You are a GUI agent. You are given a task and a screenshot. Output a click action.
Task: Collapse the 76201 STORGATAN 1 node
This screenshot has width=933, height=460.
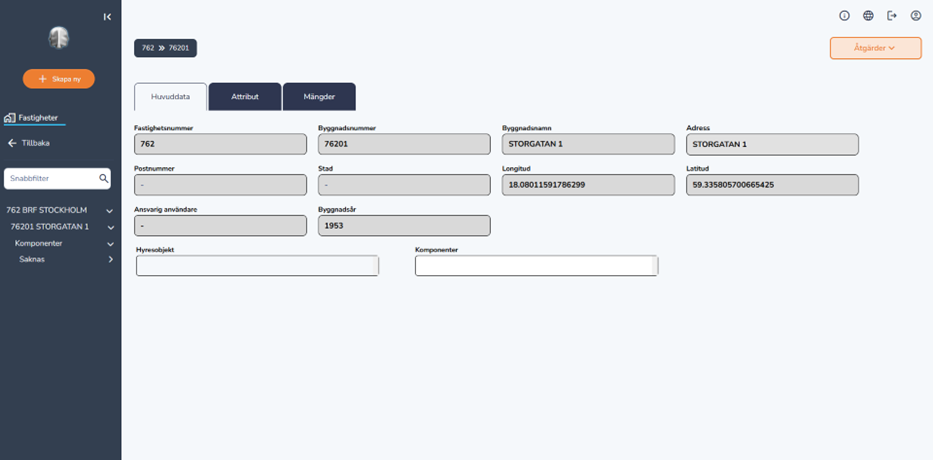pos(110,227)
